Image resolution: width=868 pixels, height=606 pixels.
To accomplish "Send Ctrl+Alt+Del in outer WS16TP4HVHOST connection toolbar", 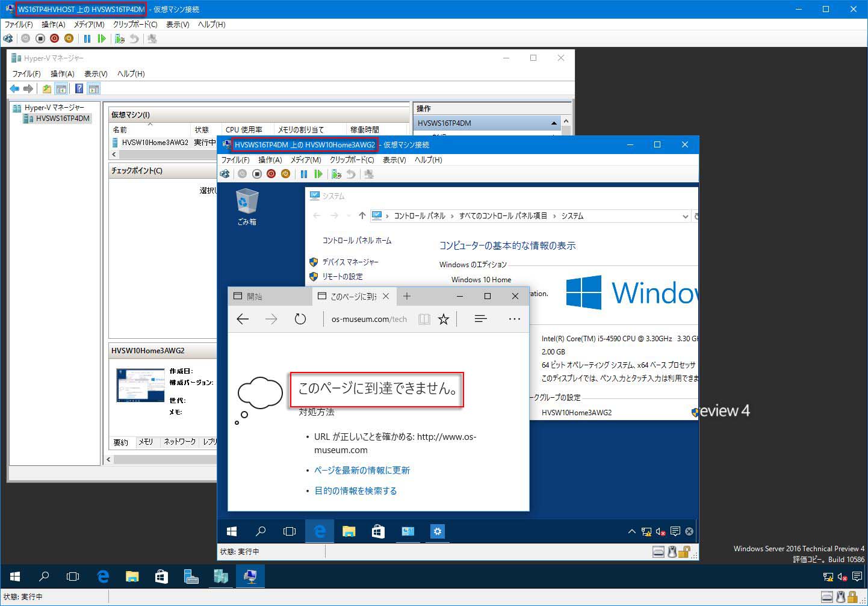I will tap(8, 39).
